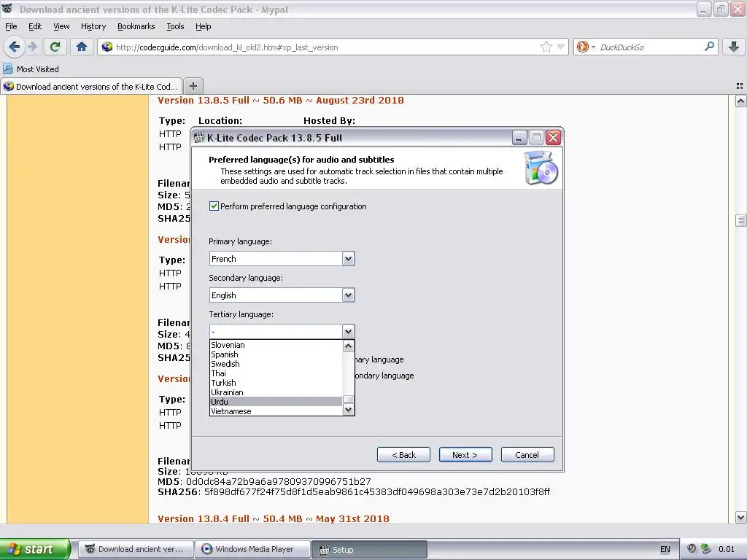This screenshot has height=560, width=747.
Task: Click the page vertical scrollbar thumb
Action: (x=740, y=220)
